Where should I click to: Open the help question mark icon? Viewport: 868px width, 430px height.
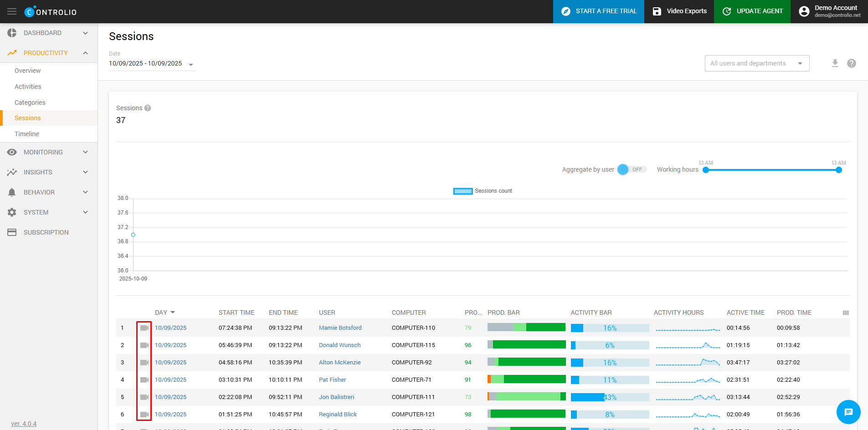[851, 63]
